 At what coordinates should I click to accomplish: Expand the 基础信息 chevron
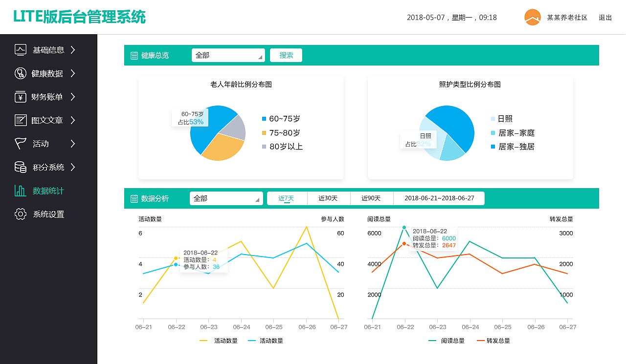(x=73, y=50)
